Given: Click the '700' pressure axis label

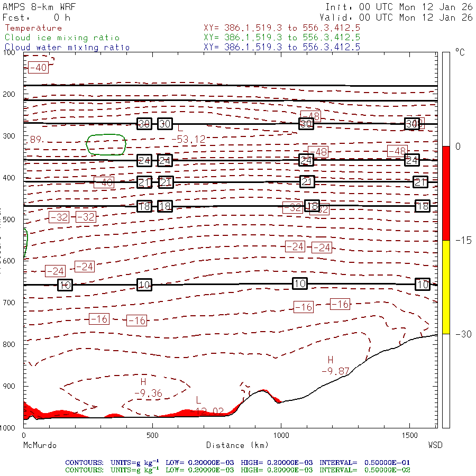Looking at the screenshot, I should (9, 303).
